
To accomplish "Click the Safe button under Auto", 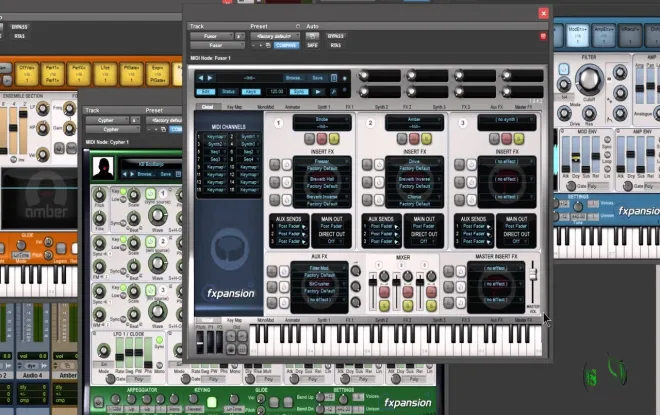I will click(x=312, y=45).
